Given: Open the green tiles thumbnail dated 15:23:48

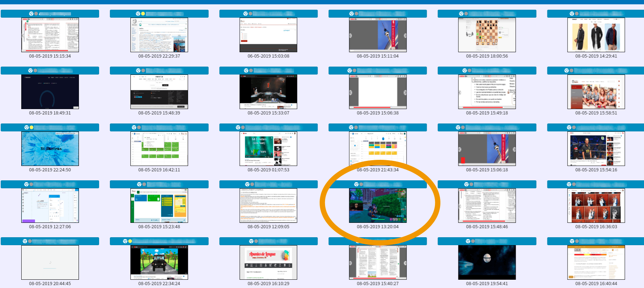Looking at the screenshot, I should (159, 206).
